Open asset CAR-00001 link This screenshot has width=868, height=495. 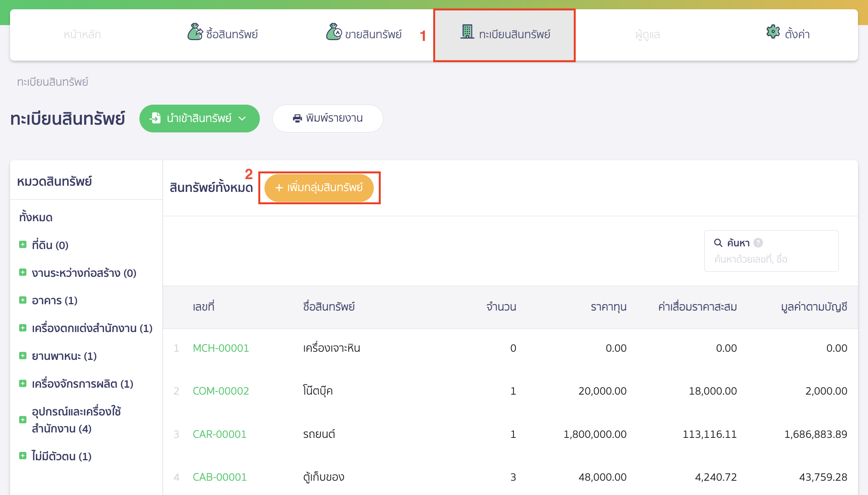click(x=219, y=434)
